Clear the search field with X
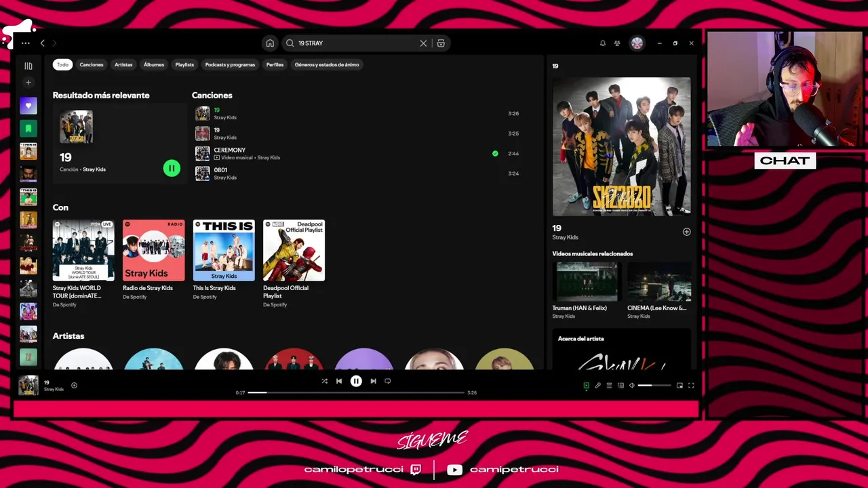The width and height of the screenshot is (868, 488). (423, 43)
